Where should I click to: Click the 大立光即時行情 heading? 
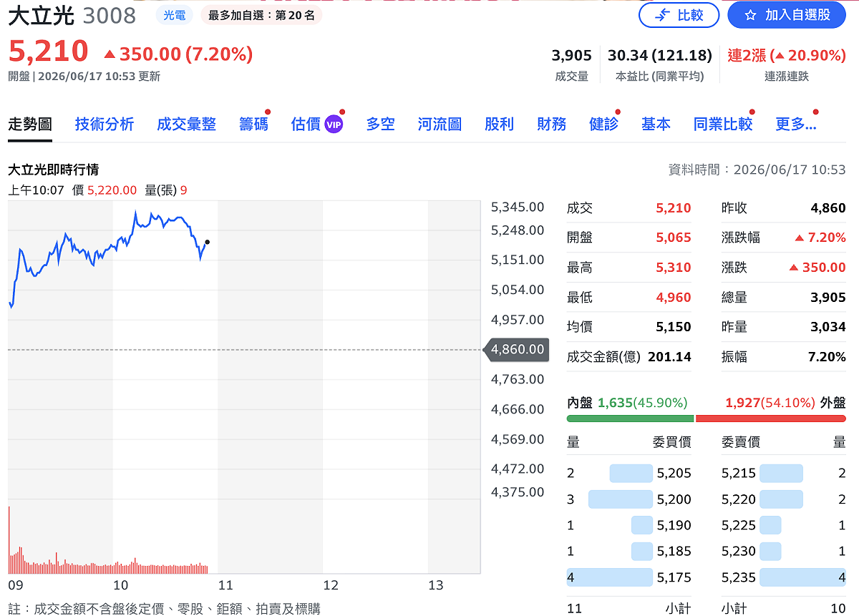54,170
